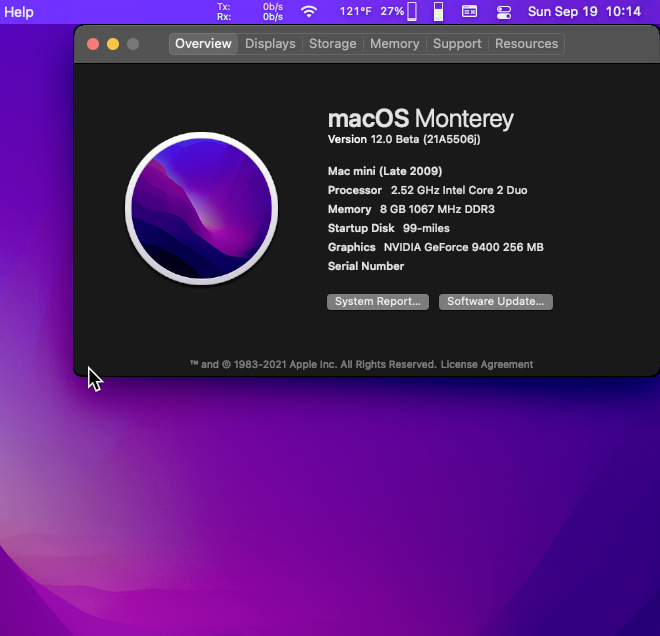Select the Overview tab
The width and height of the screenshot is (660, 636).
203,44
